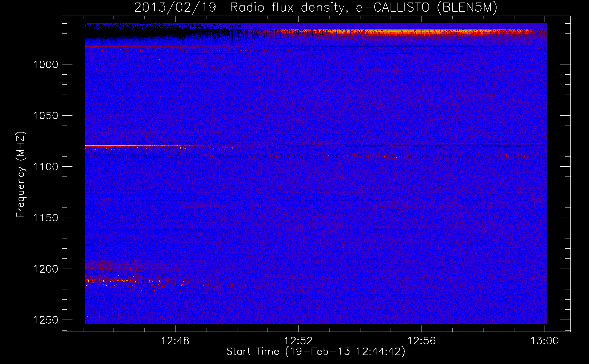
Task: Click the plot title mentioning e-CALLISTO (BLEN5M)
Action: (316, 7)
